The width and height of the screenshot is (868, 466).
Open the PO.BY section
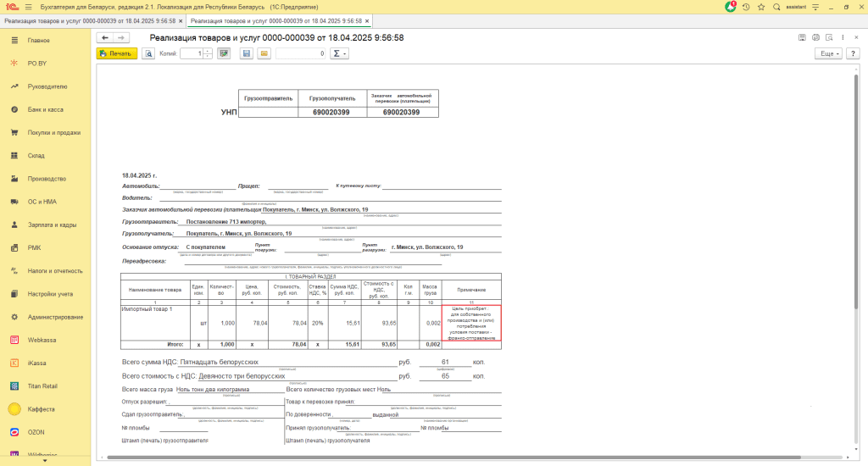pos(37,64)
